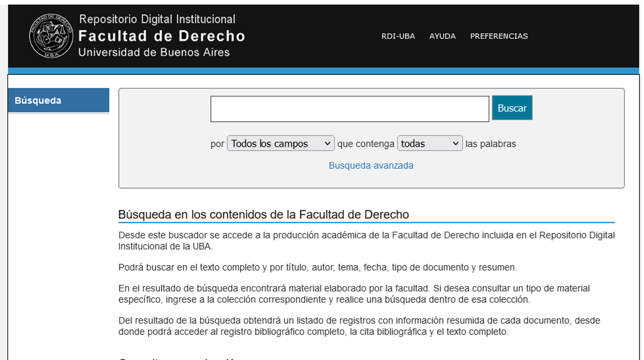
Task: Click the 'que contenga' label
Action: (x=366, y=143)
